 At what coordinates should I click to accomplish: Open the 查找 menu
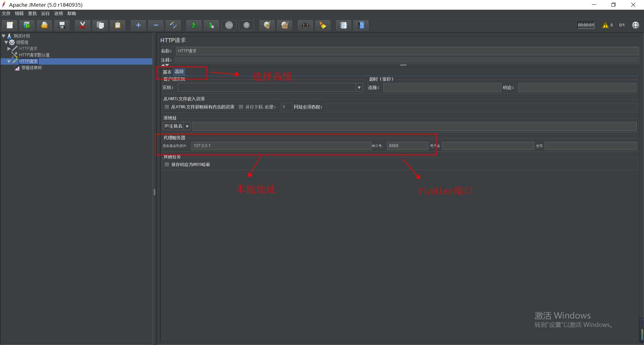[x=32, y=13]
